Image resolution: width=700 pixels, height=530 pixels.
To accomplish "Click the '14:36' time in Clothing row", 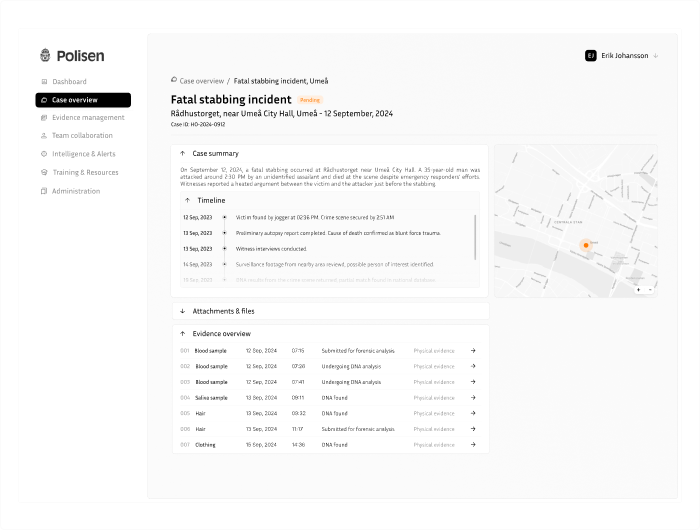I will 298,445.
